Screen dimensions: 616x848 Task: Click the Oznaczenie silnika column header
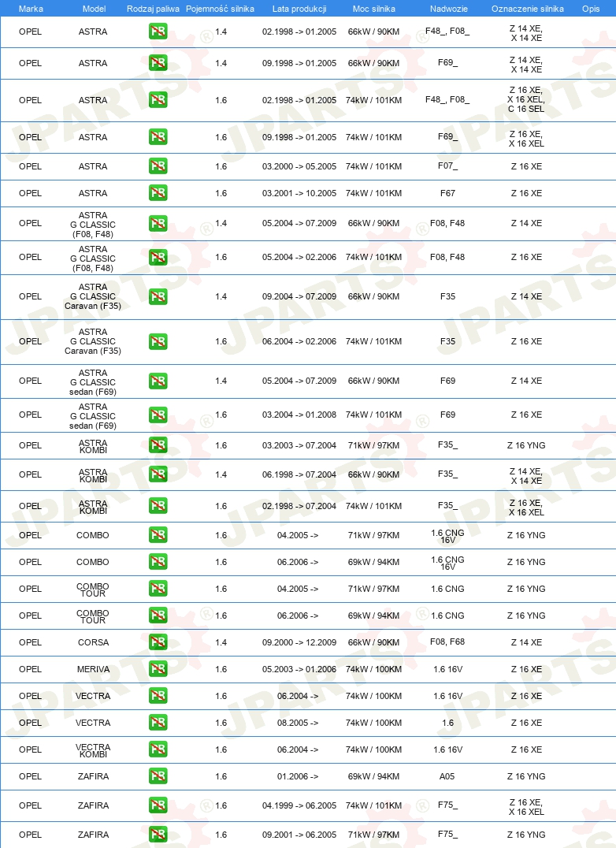coord(528,9)
